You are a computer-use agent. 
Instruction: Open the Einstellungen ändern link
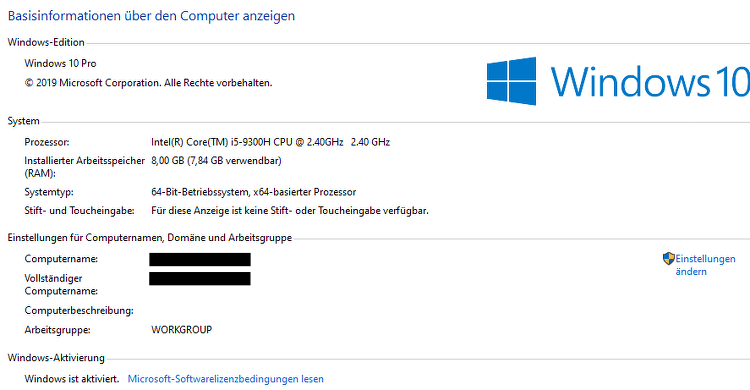click(x=705, y=265)
